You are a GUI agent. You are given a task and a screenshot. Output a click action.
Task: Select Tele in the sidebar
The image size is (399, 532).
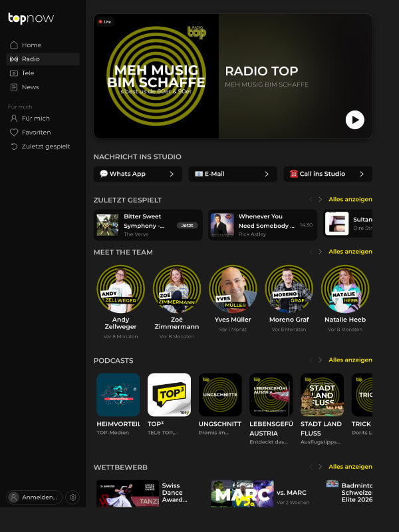(x=28, y=73)
